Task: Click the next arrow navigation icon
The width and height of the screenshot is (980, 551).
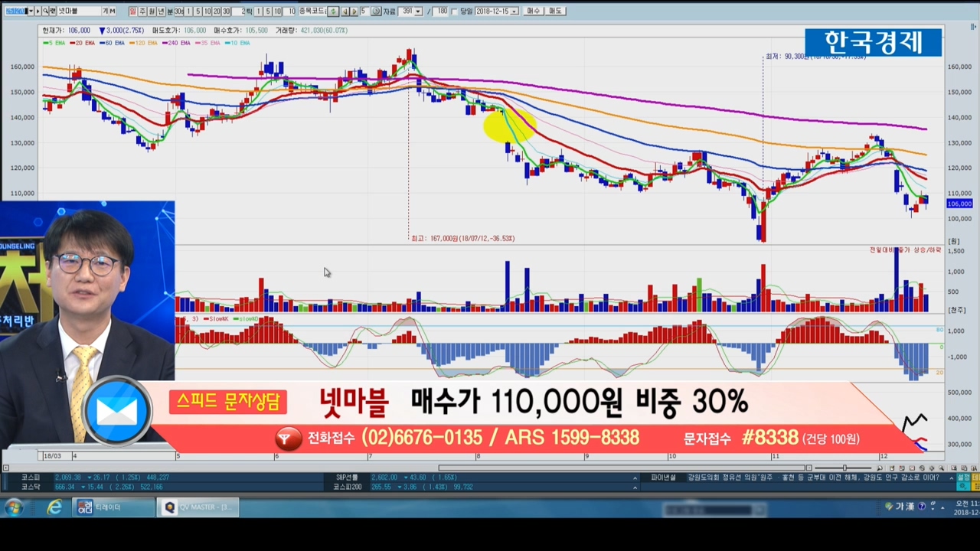Action: coord(354,11)
